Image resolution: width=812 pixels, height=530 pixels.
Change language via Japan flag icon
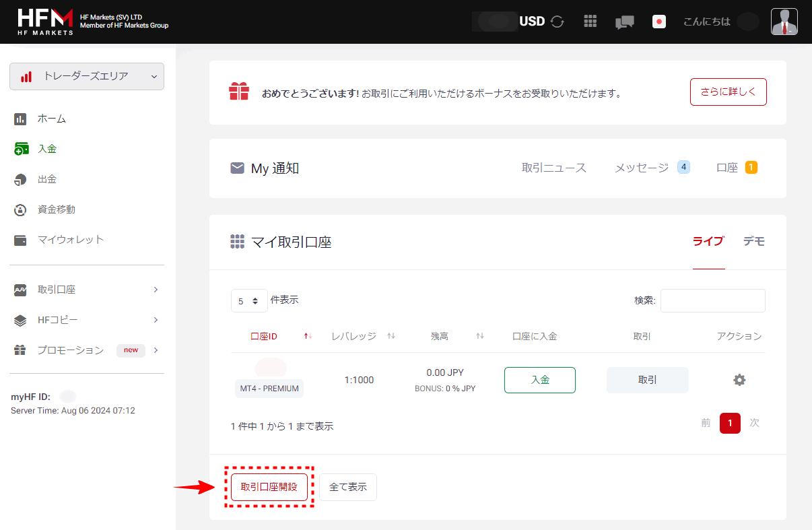coord(659,22)
